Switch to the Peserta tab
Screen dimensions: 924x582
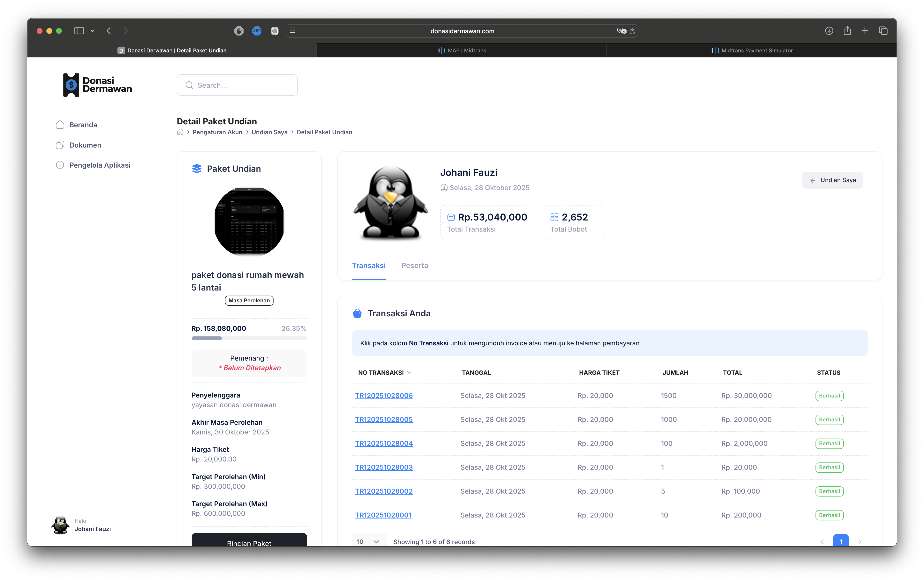click(414, 266)
